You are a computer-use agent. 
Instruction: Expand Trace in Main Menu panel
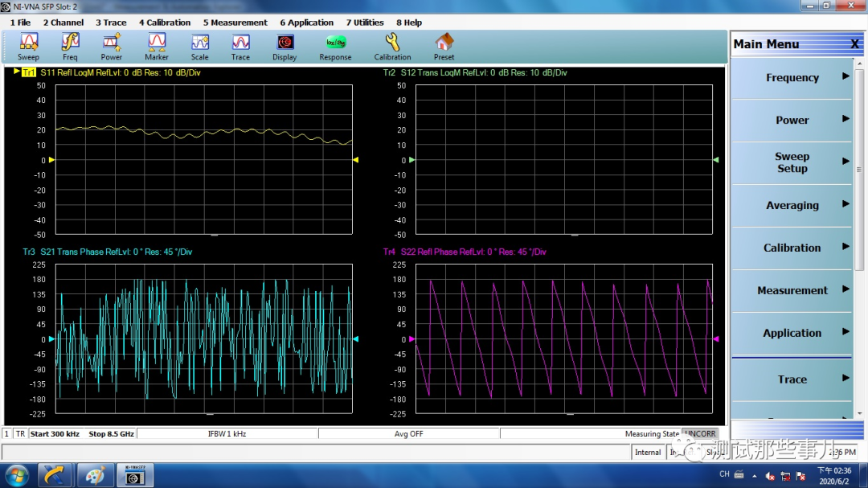pyautogui.click(x=792, y=379)
